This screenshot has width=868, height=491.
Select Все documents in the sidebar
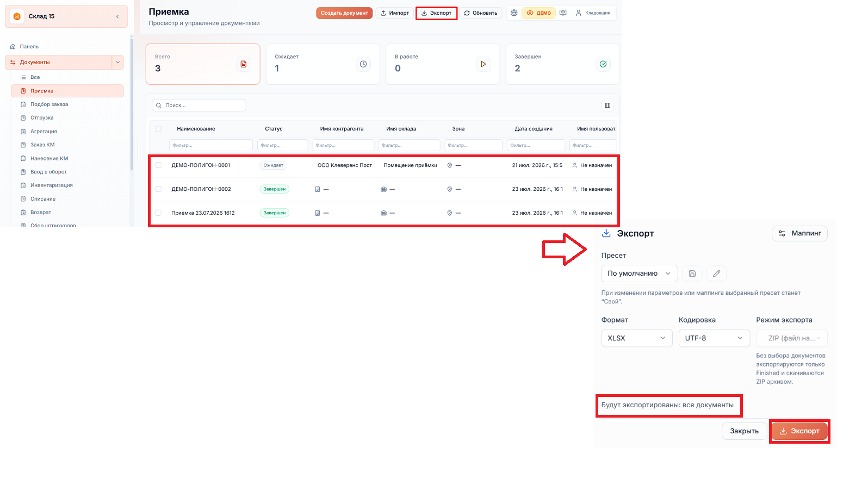click(35, 77)
